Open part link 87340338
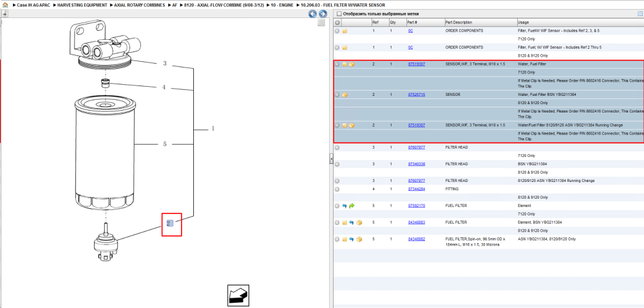Image resolution: width=644 pixels, height=308 pixels. click(x=417, y=164)
